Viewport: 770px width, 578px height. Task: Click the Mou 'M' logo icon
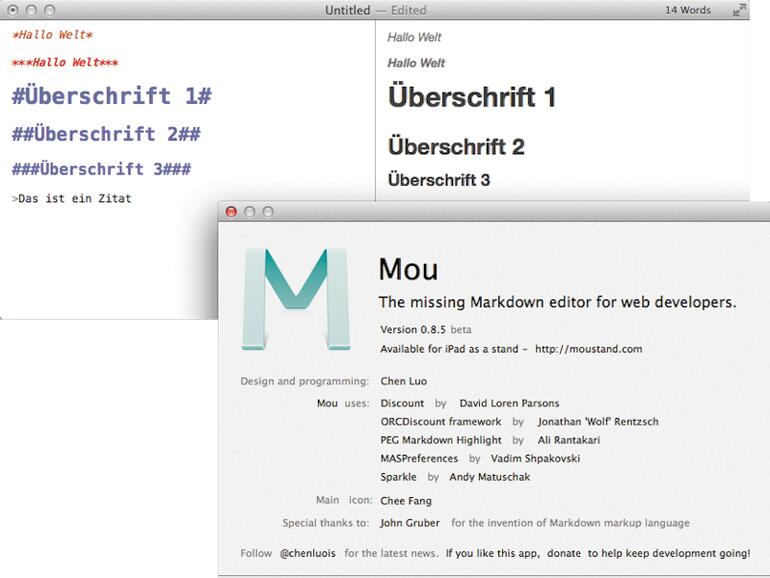(x=296, y=299)
